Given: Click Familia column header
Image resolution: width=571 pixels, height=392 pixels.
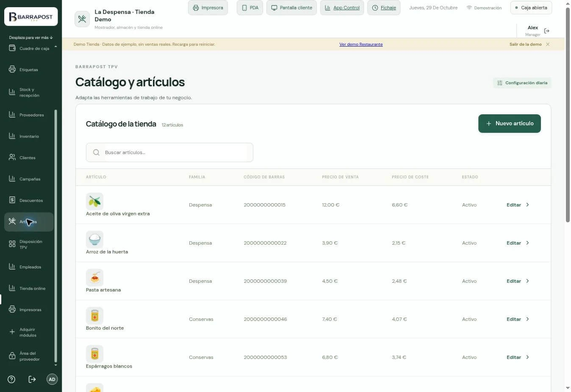Looking at the screenshot, I should tap(197, 177).
